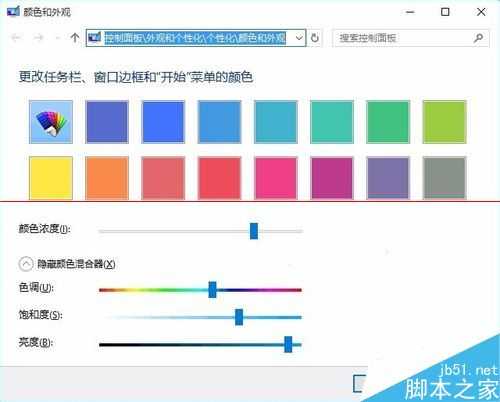Click the taskbar color heading text

pyautogui.click(x=136, y=77)
